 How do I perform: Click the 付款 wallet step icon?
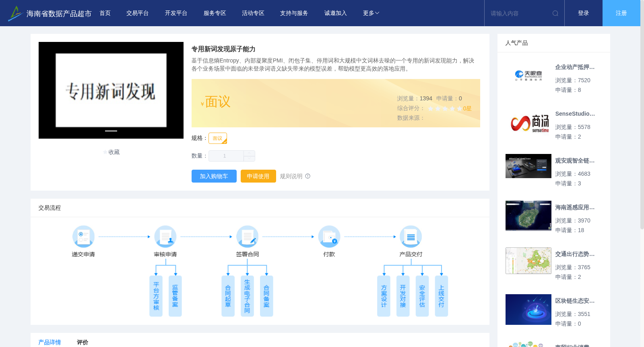coord(329,237)
